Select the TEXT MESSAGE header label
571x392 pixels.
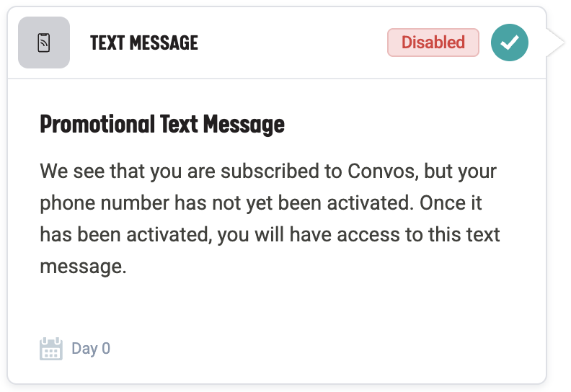[x=144, y=43]
